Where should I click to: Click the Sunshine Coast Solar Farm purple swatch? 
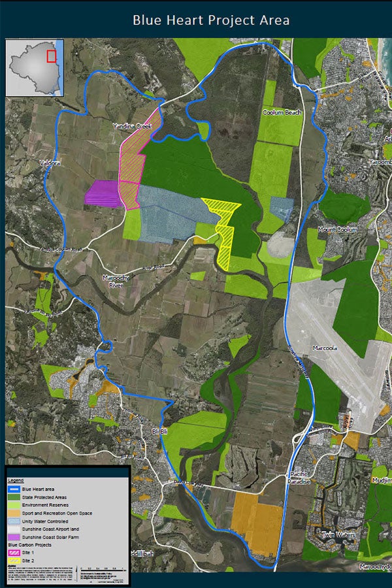(x=14, y=538)
